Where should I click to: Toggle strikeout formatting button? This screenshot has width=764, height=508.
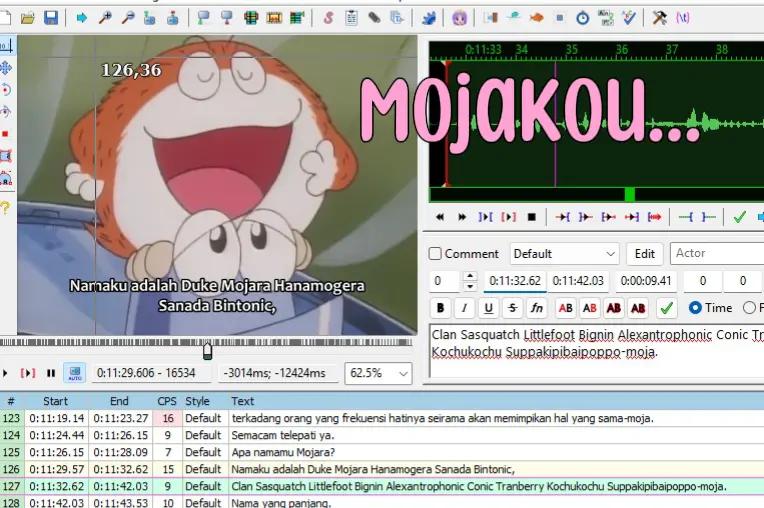(512, 308)
